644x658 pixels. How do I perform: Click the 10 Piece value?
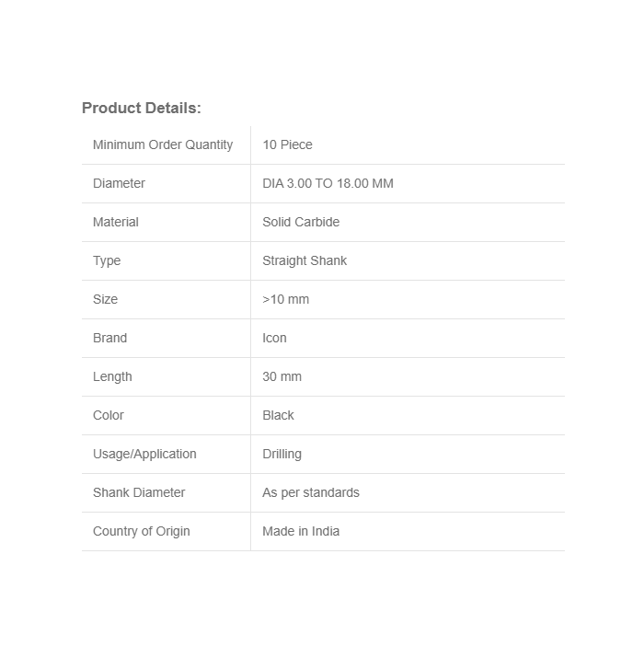coord(287,144)
